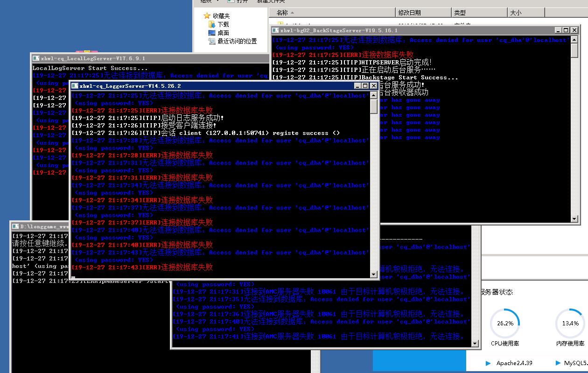The width and height of the screenshot is (588, 373).
Task: Click the CPU使用率 usage gauge
Action: coord(505,323)
